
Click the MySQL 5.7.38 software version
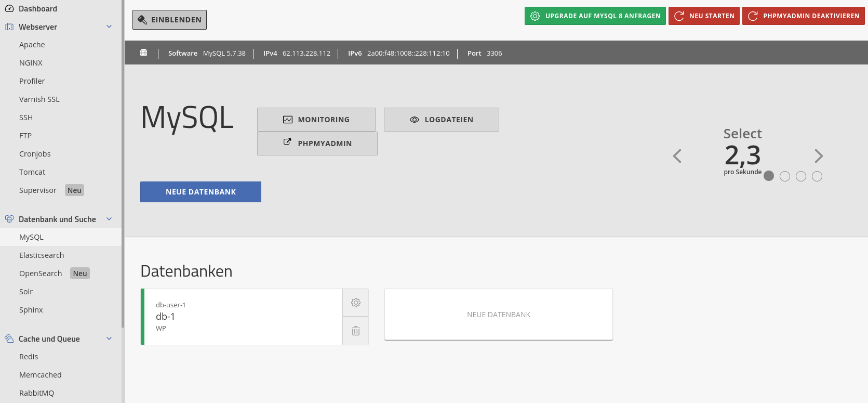[x=224, y=53]
